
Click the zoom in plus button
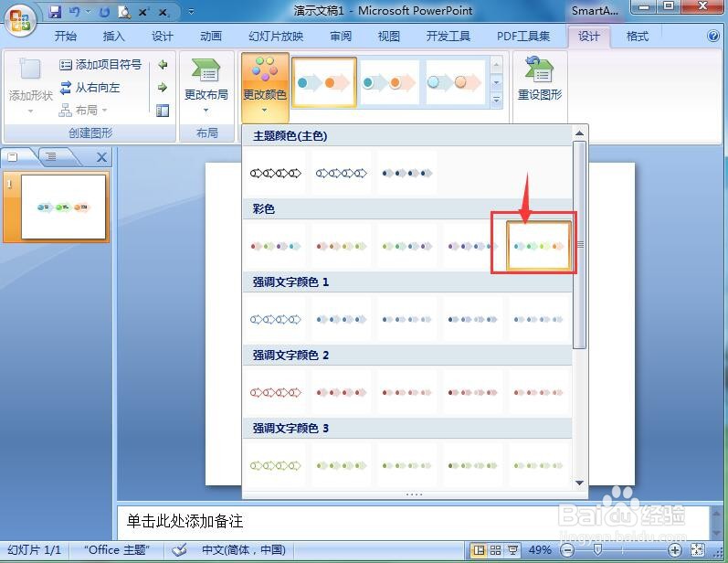tap(674, 550)
